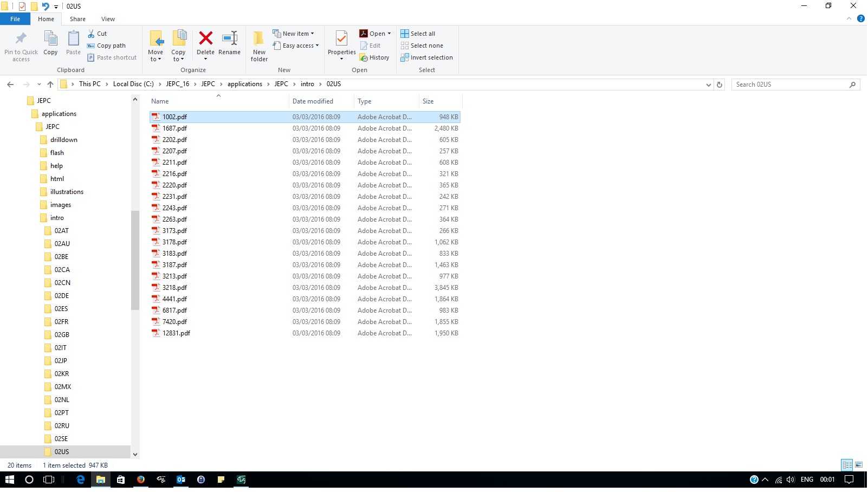Click the Search 02US input field

[790, 85]
